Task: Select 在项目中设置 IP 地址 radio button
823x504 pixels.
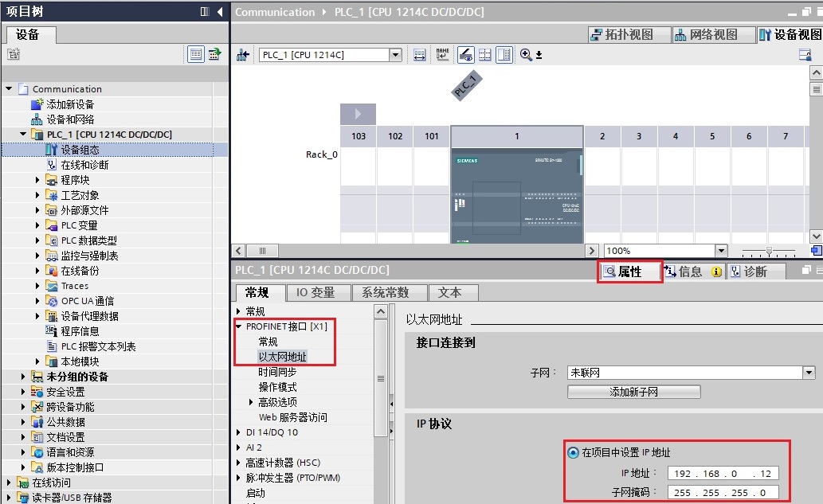Action: click(x=573, y=452)
